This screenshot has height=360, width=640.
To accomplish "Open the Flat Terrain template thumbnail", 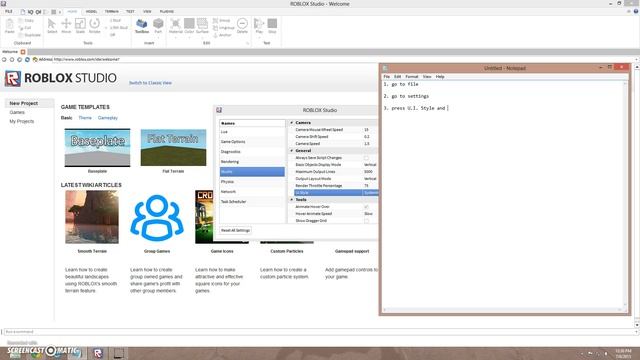I will click(x=173, y=148).
